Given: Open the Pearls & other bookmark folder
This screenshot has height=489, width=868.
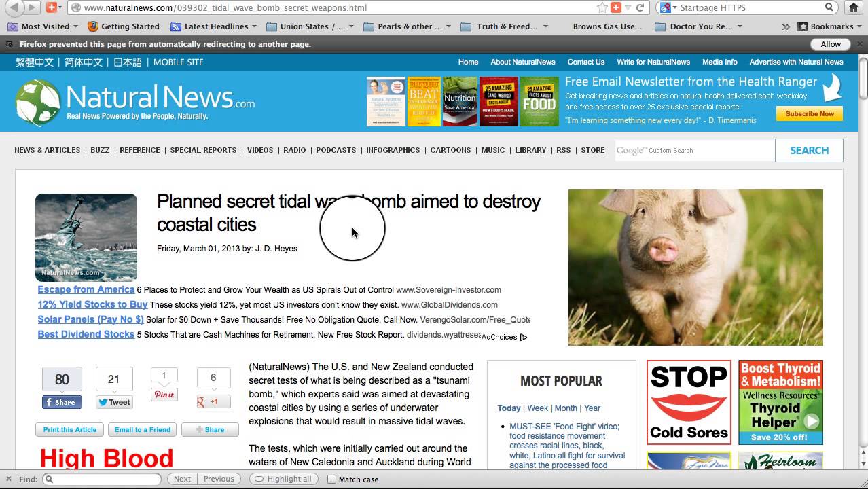Looking at the screenshot, I should coord(408,26).
